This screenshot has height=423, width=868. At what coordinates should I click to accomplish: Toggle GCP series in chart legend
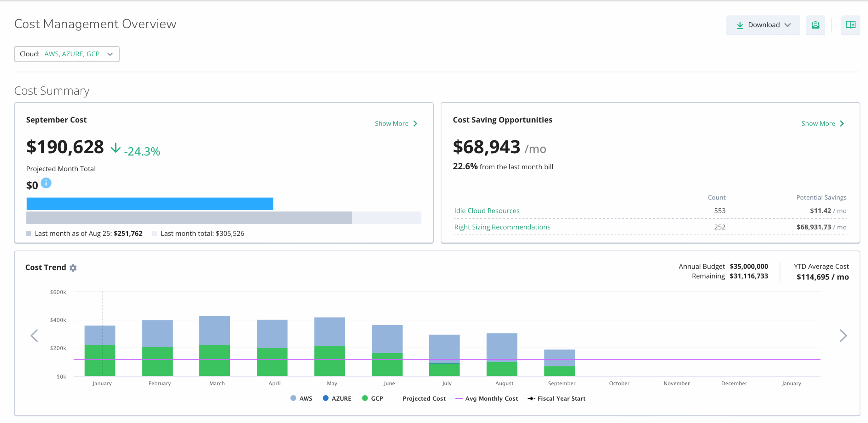pos(373,398)
